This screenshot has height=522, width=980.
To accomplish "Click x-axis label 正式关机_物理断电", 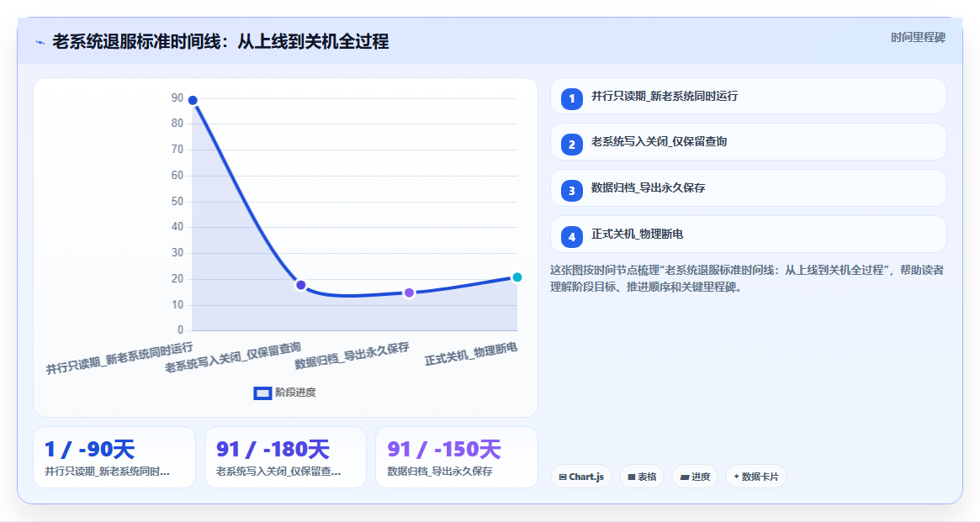I will coord(471,354).
